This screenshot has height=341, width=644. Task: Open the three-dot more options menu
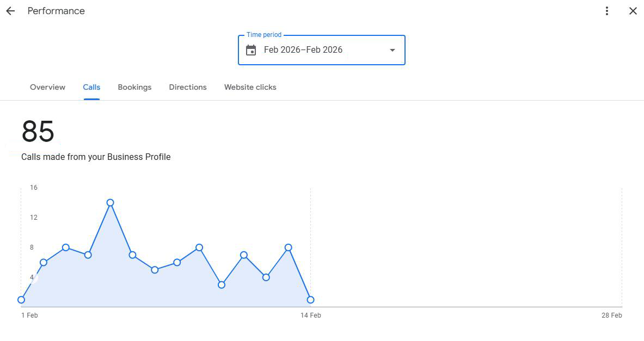click(x=607, y=11)
